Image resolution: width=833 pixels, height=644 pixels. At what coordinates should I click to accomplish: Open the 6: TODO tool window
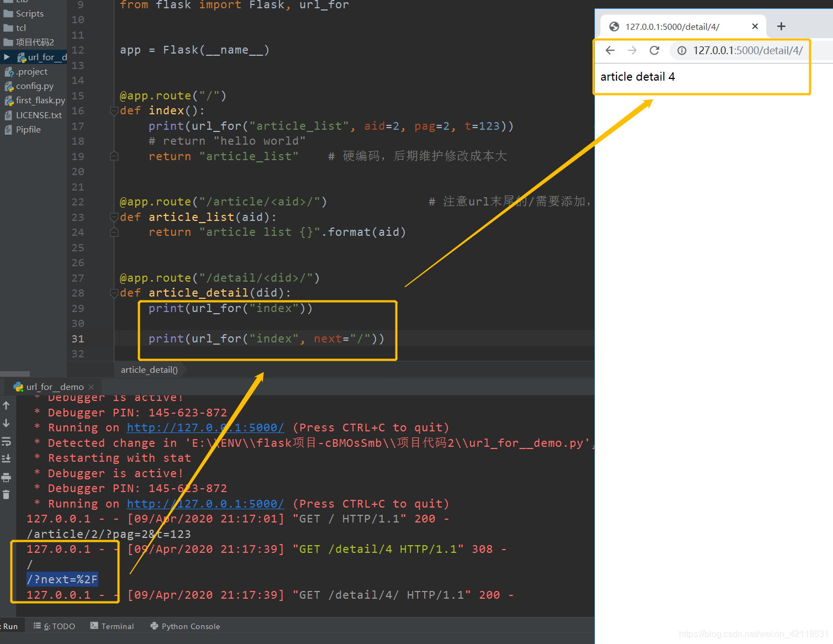(54, 626)
